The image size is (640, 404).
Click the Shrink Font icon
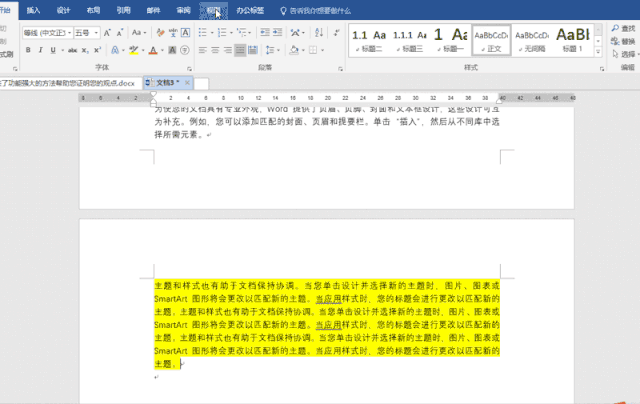tap(120, 33)
